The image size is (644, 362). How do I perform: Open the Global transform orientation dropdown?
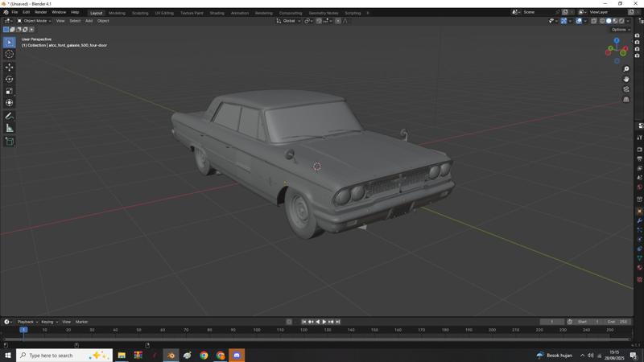tap(288, 21)
